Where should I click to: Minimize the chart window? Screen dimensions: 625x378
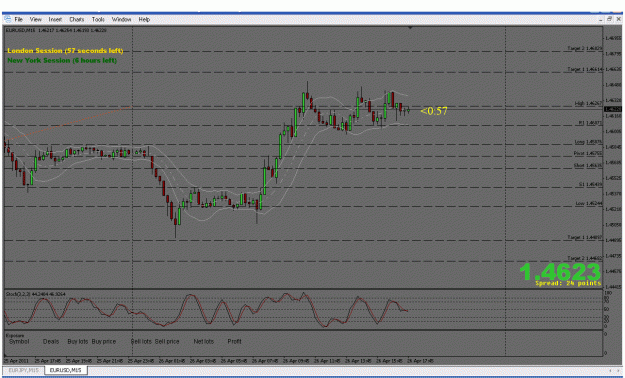click(x=600, y=19)
